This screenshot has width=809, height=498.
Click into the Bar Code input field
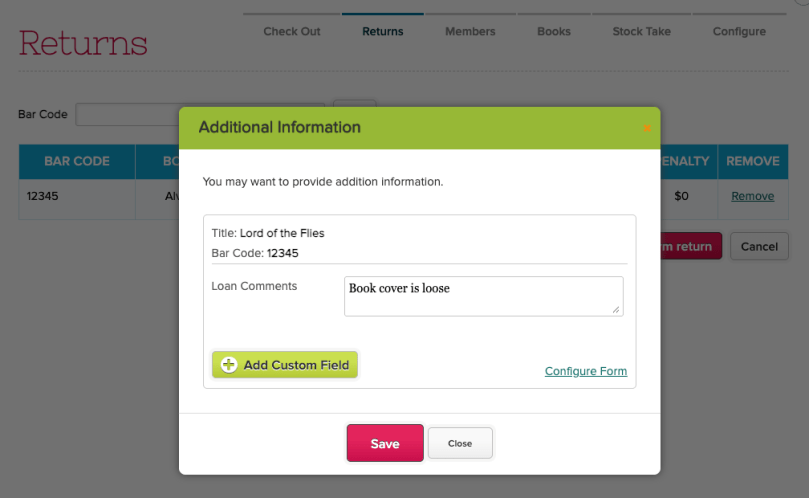tap(125, 114)
